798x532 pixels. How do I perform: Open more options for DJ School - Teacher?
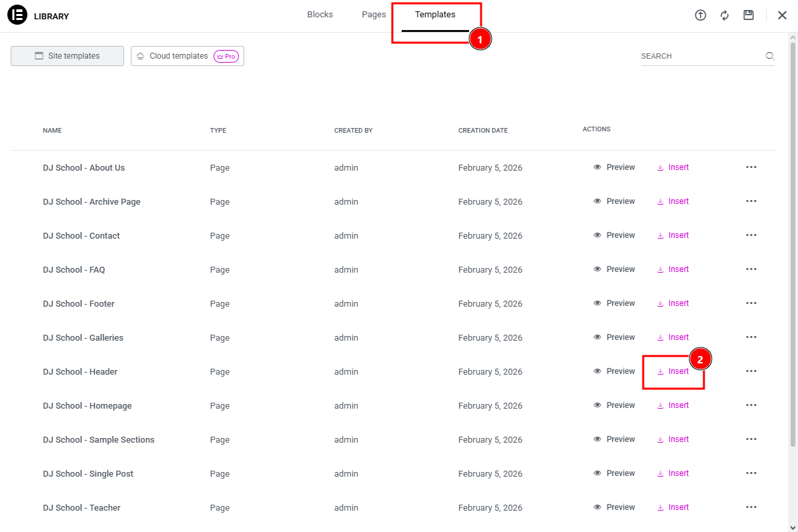[751, 507]
